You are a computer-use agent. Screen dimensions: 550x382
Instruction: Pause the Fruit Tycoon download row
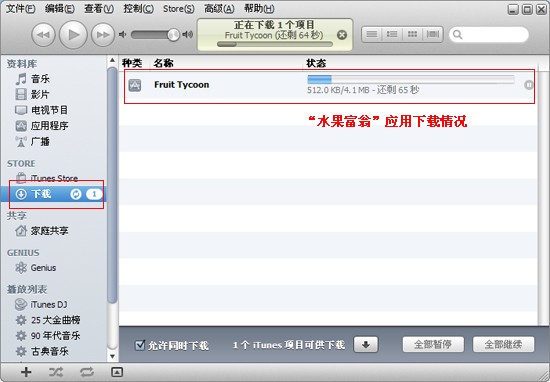529,85
